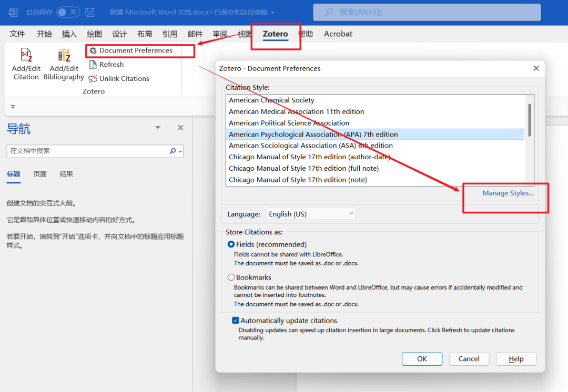Screen dimensions: 568x392
Task: Switch to the 设计 ribbon tab
Action: coord(119,34)
